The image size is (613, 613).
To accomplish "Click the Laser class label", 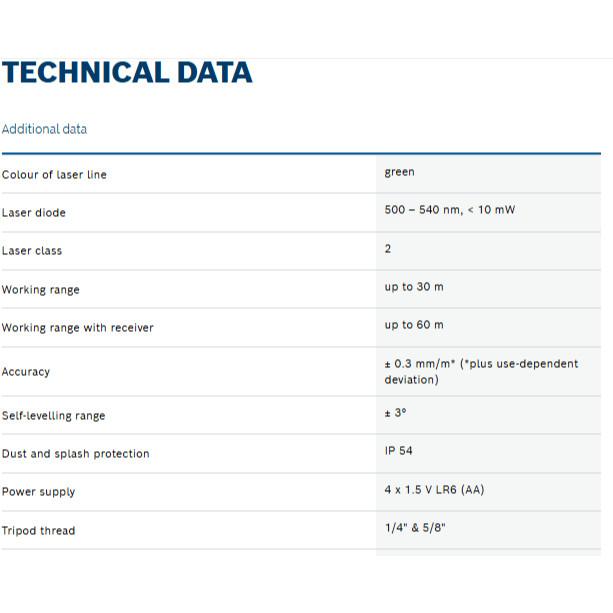I will pyautogui.click(x=32, y=251).
